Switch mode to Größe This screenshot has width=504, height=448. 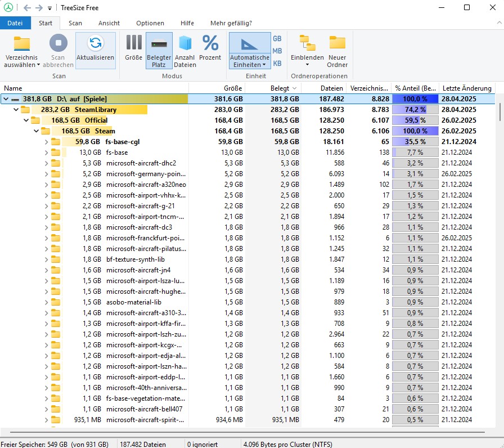134,48
